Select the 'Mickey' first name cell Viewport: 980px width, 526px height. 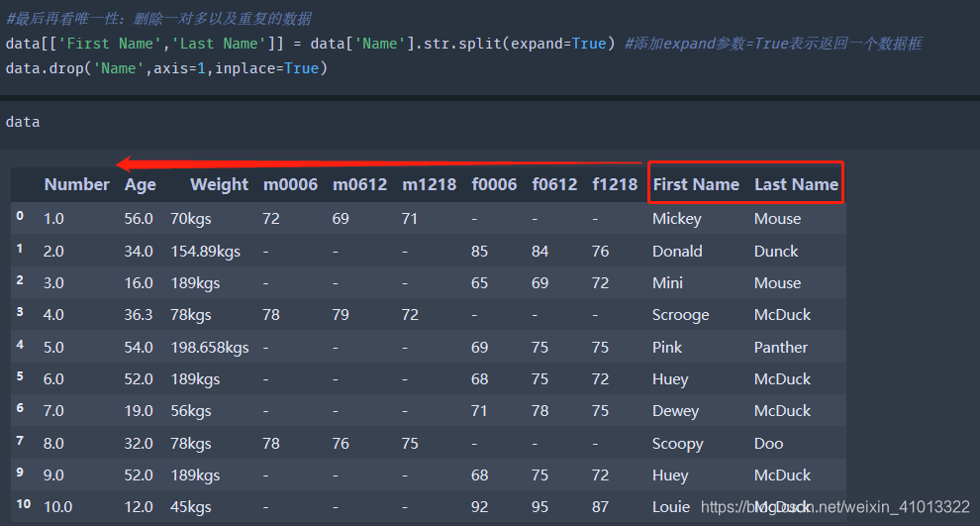click(677, 219)
